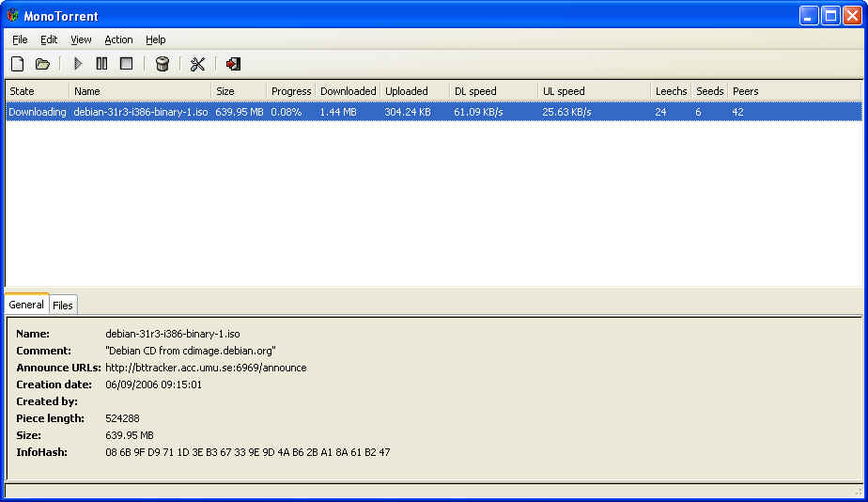This screenshot has width=868, height=502.
Task: Click the exit door icon in toolbar
Action: pos(233,64)
